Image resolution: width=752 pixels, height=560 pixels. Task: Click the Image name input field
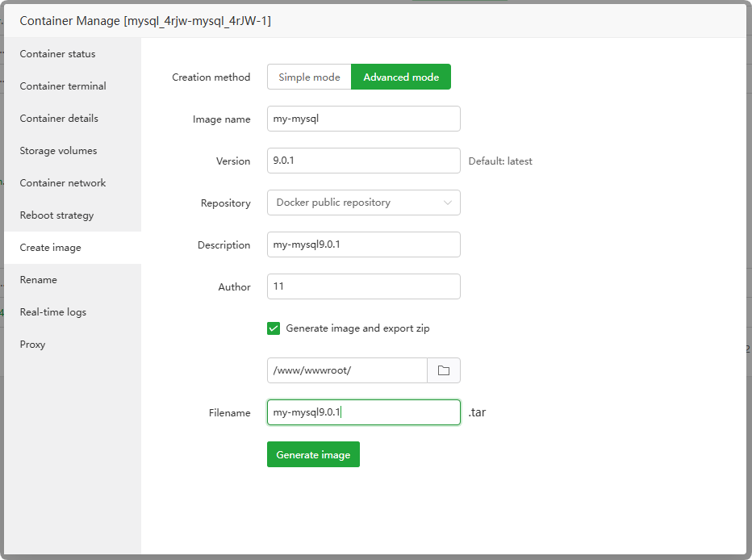(363, 119)
